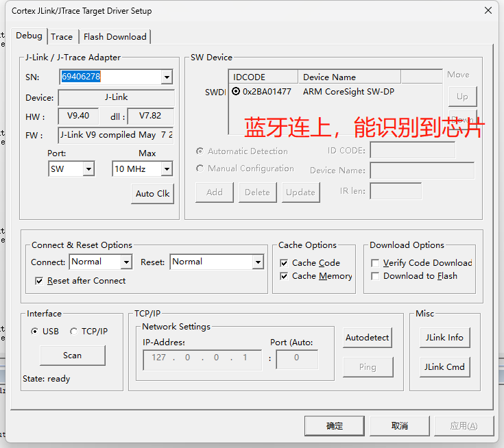This screenshot has width=504, height=448.
Task: Expand the Reset type dropdown
Action: pos(258,262)
